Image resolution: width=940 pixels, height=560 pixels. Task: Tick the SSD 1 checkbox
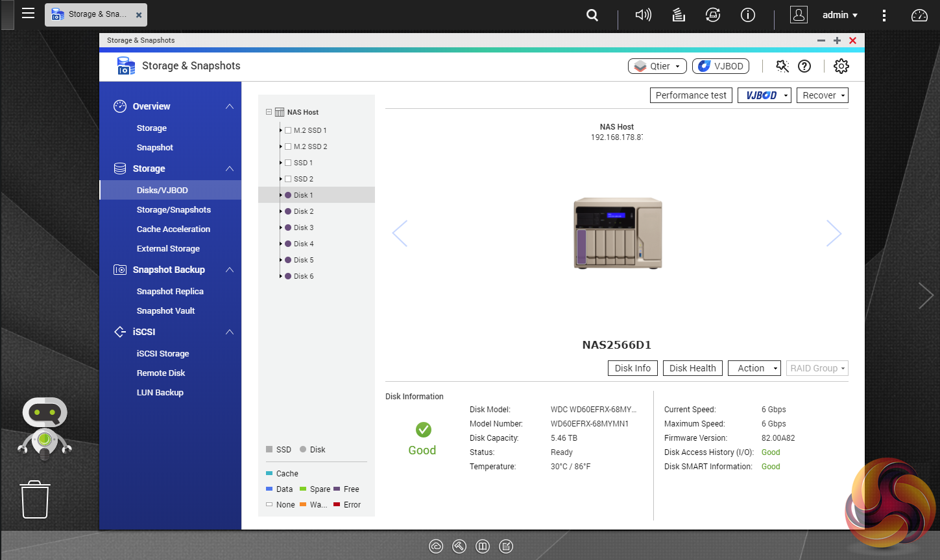point(288,163)
